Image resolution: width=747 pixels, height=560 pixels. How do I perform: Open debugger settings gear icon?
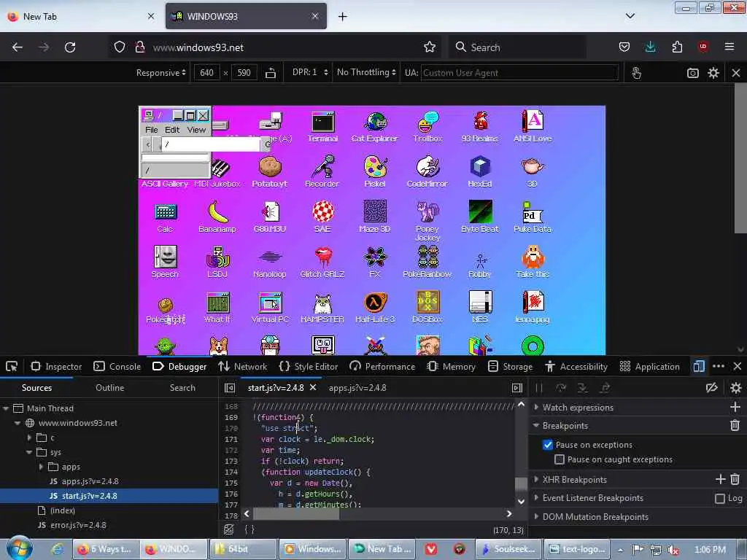pyautogui.click(x=735, y=388)
